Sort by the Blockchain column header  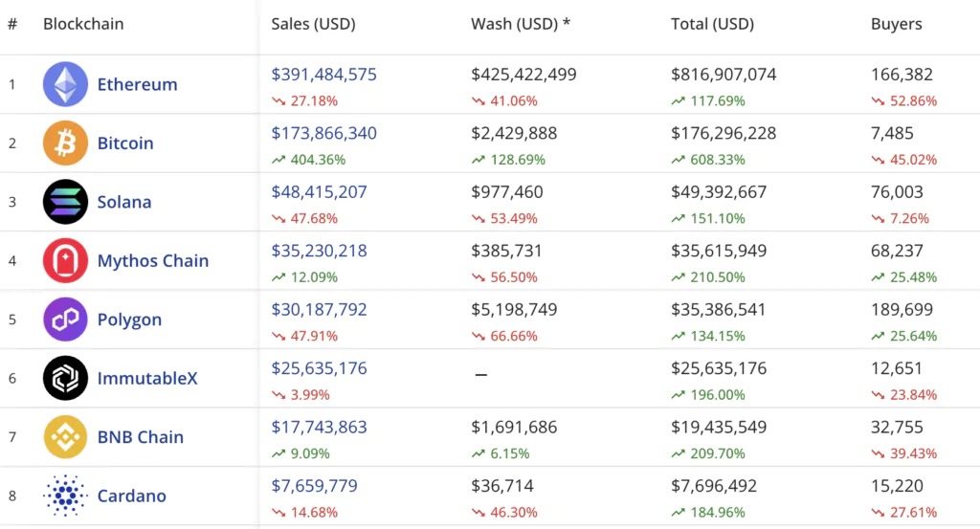tap(83, 24)
